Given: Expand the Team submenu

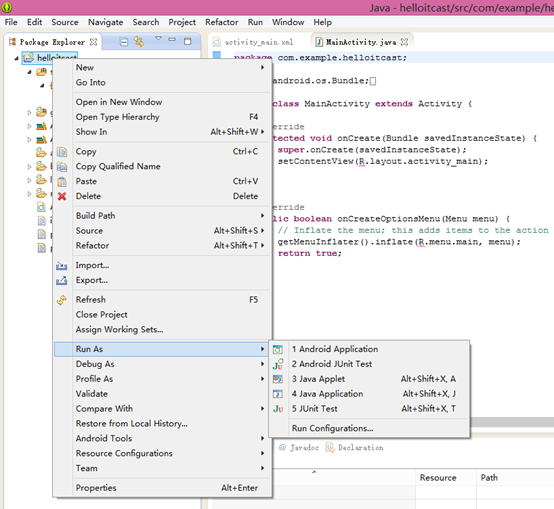Looking at the screenshot, I should 163,468.
